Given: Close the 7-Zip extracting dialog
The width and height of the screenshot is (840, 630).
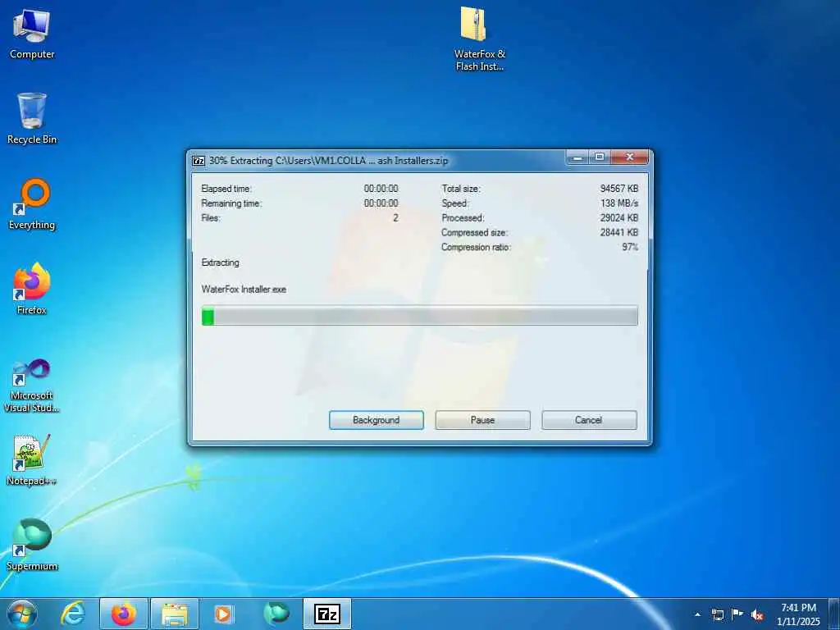Looking at the screenshot, I should 630,157.
